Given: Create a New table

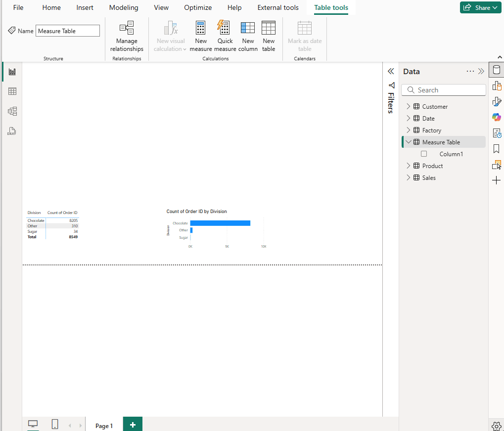Looking at the screenshot, I should point(269,36).
